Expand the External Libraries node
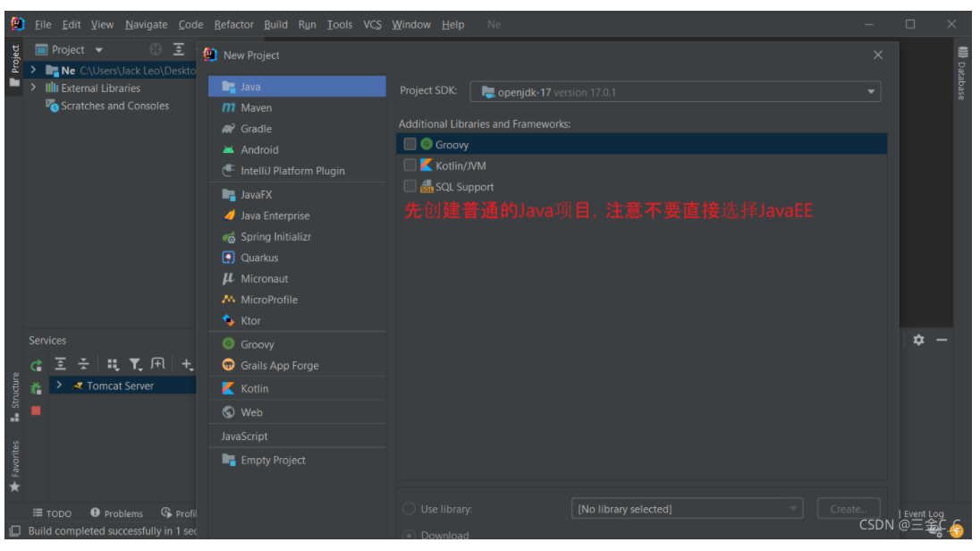 point(34,88)
